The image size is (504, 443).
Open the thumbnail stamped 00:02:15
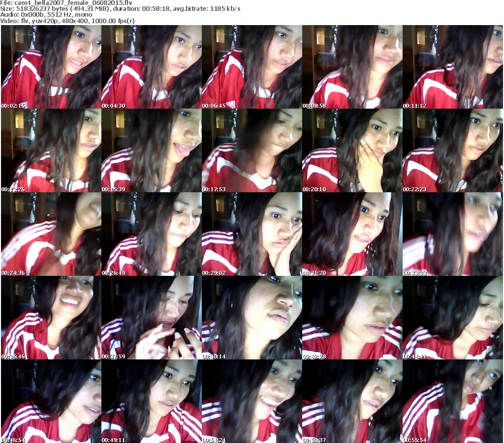[51, 67]
